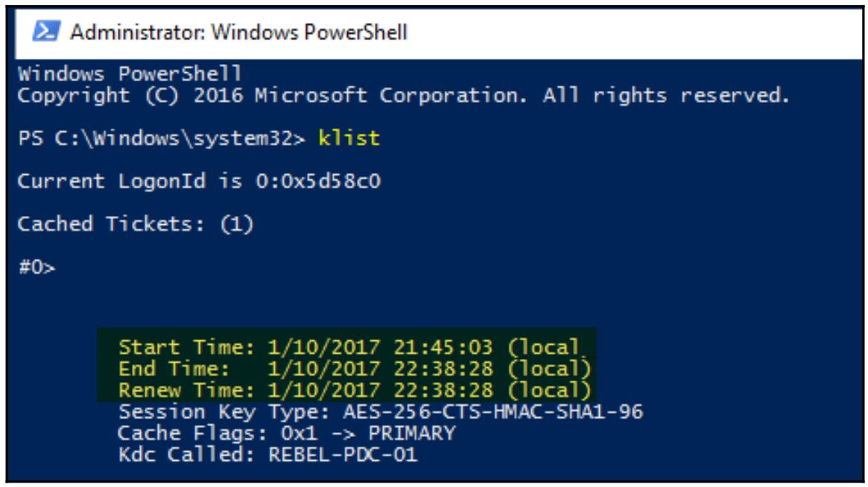Click the highlighted End Time line

[x=355, y=369]
